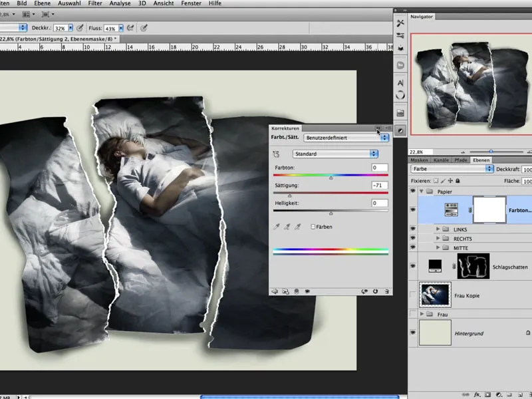532x399 pixels.
Task: Hide the Papier group
Action: coord(413,192)
